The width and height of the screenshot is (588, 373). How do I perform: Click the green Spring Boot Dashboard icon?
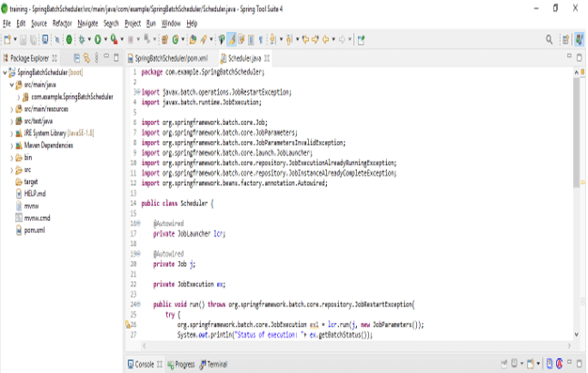[69, 39]
